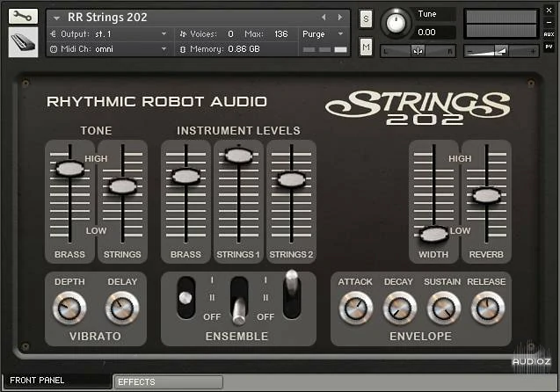This screenshot has width=560, height=392.
Task: Toggle the left Ensemble switch
Action: pos(186,297)
